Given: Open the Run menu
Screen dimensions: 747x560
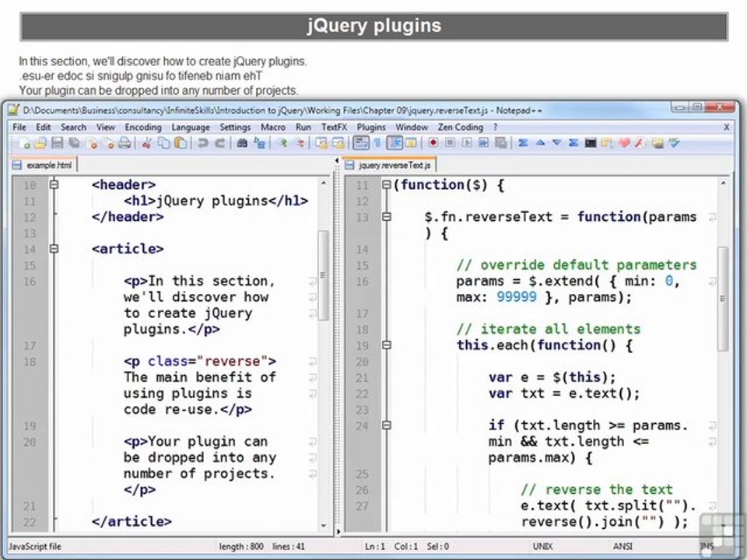Looking at the screenshot, I should coord(303,127).
